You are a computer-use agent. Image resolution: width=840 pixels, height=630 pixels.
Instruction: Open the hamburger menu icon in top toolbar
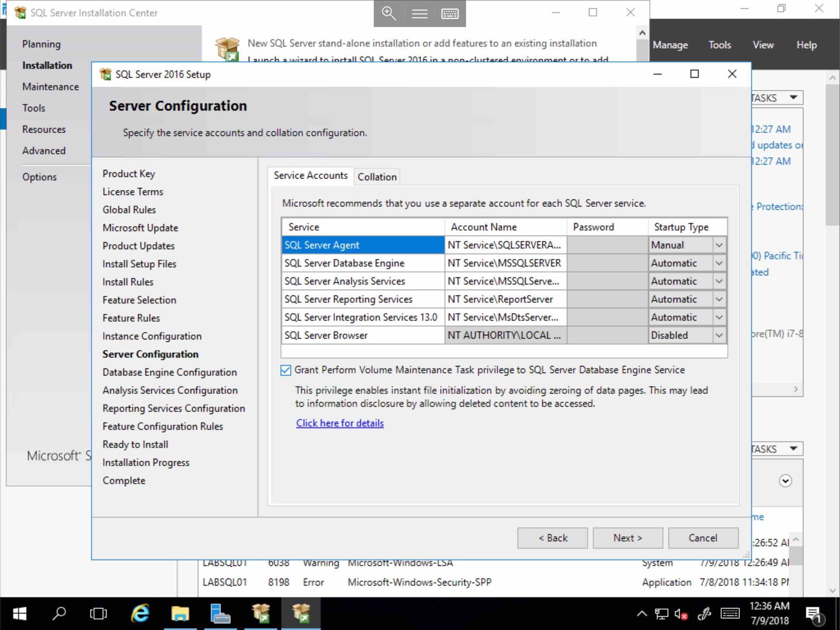(x=420, y=14)
